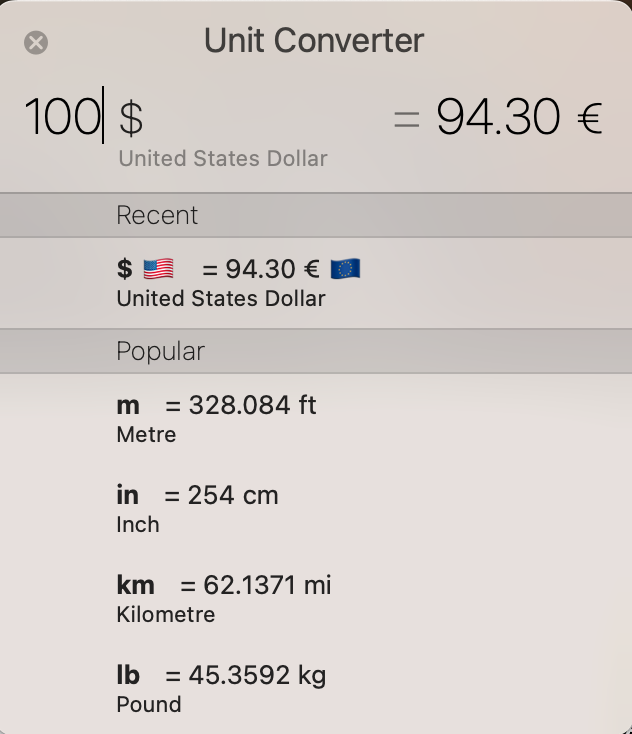632x734 pixels.
Task: Click the EU flag icon in Recent
Action: pos(345,269)
